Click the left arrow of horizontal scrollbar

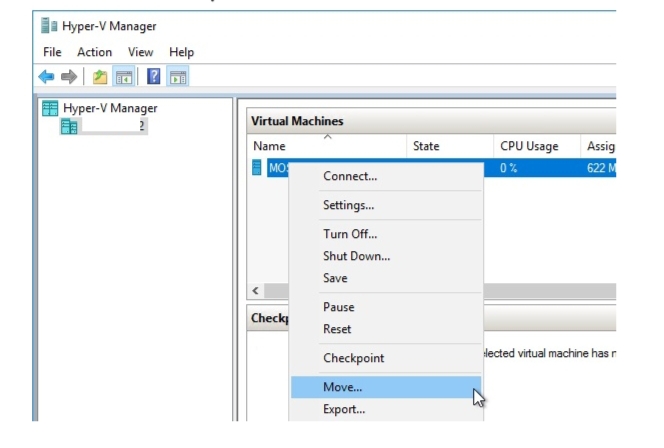click(x=255, y=291)
